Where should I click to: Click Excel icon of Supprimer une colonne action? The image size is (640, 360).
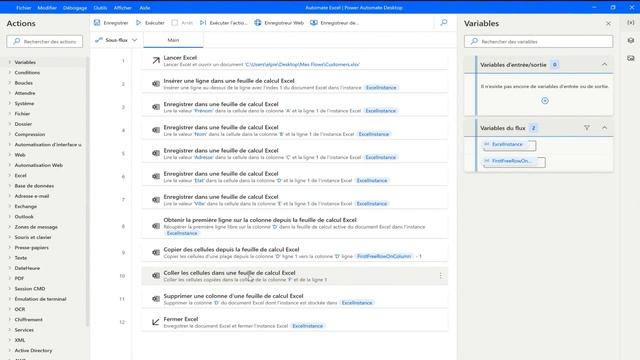coord(156,299)
